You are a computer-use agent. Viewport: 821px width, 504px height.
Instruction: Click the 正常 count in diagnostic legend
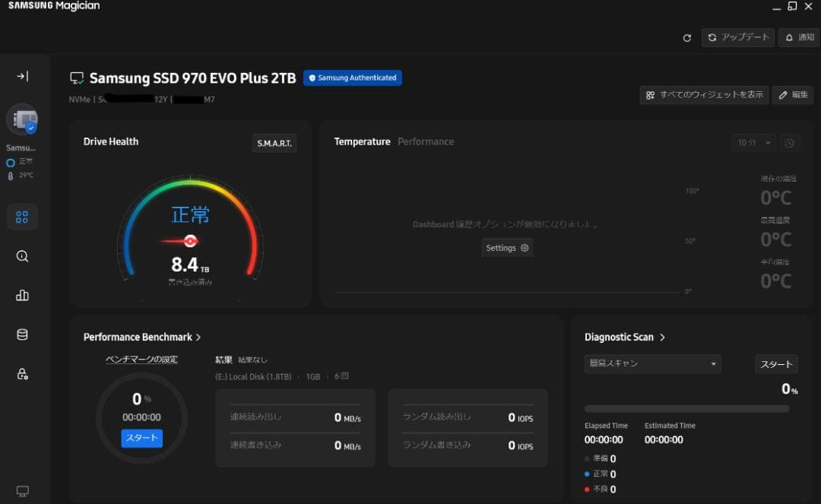click(600, 474)
